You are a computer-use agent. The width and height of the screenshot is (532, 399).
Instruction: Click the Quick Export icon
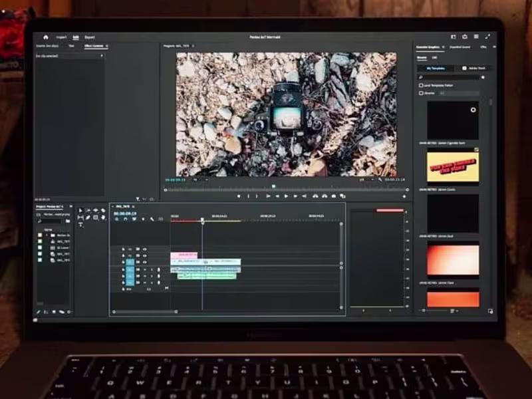click(x=465, y=37)
